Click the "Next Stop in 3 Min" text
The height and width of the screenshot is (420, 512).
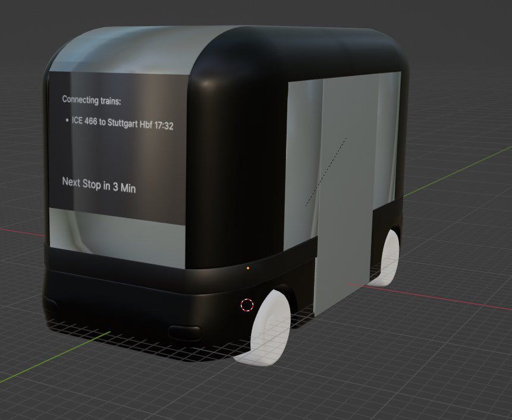pos(99,185)
